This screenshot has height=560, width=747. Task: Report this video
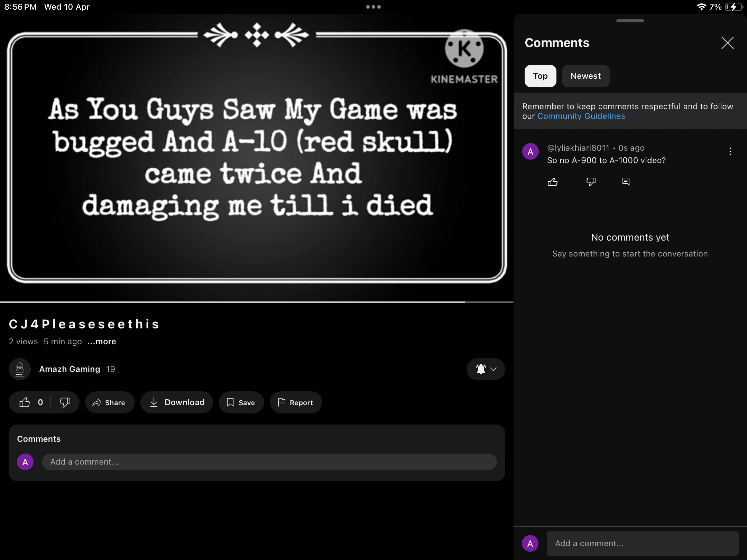pos(296,402)
